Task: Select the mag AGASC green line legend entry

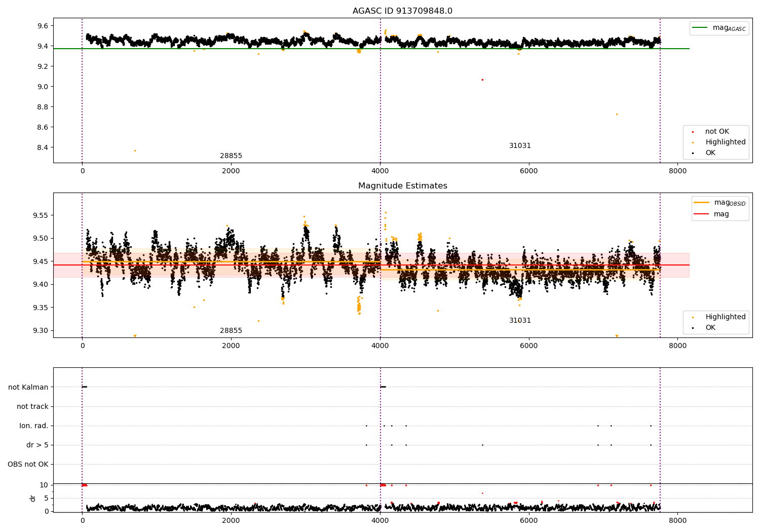Action: coord(719,28)
